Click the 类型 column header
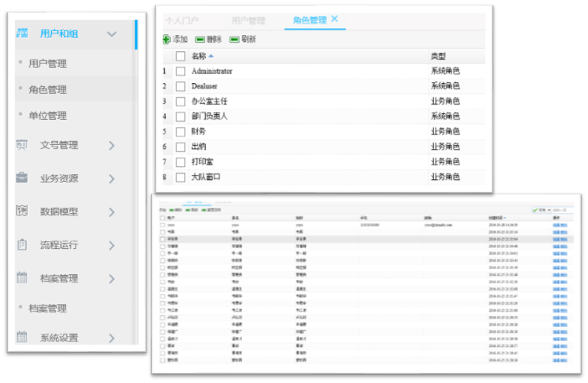 point(438,56)
